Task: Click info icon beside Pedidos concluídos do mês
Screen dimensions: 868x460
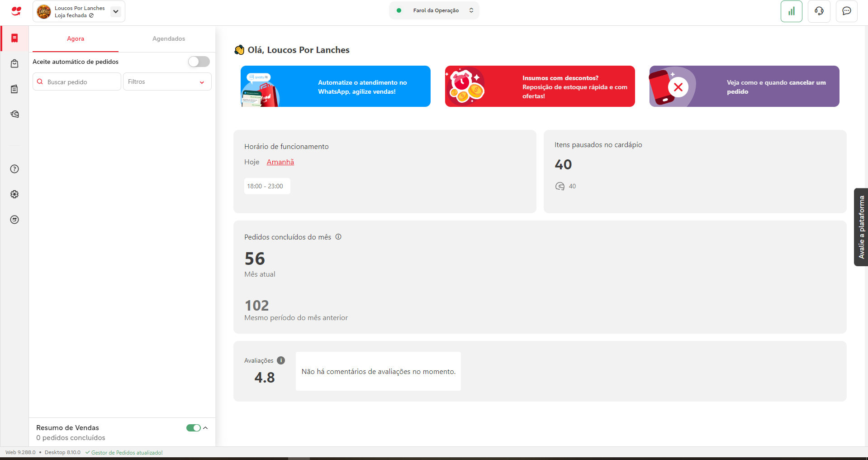Action: [x=338, y=237]
